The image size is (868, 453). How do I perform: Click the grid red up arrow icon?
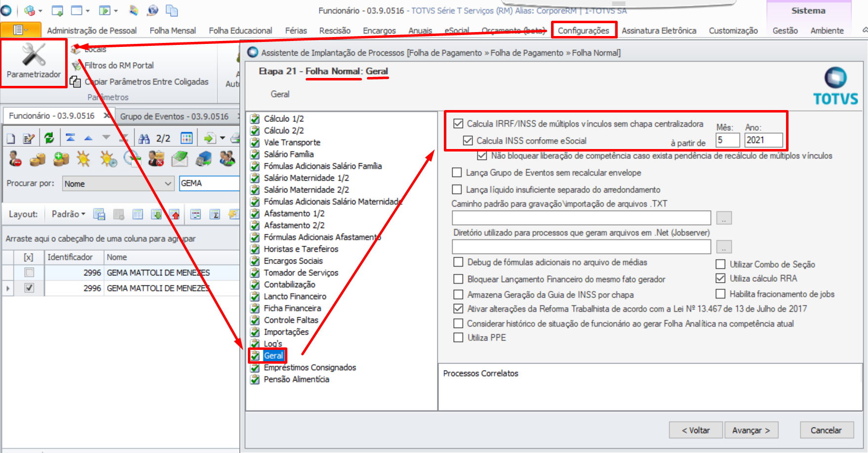click(175, 214)
